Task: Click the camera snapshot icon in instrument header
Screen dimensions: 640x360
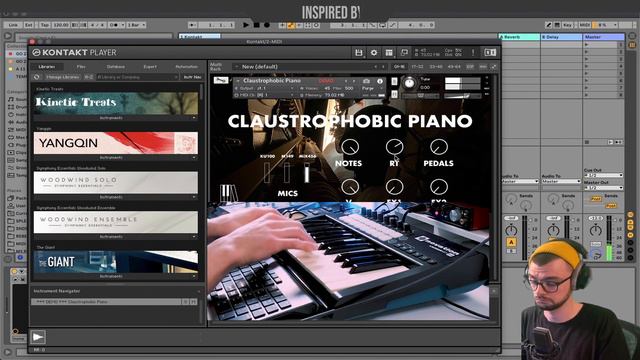Action: [366, 81]
